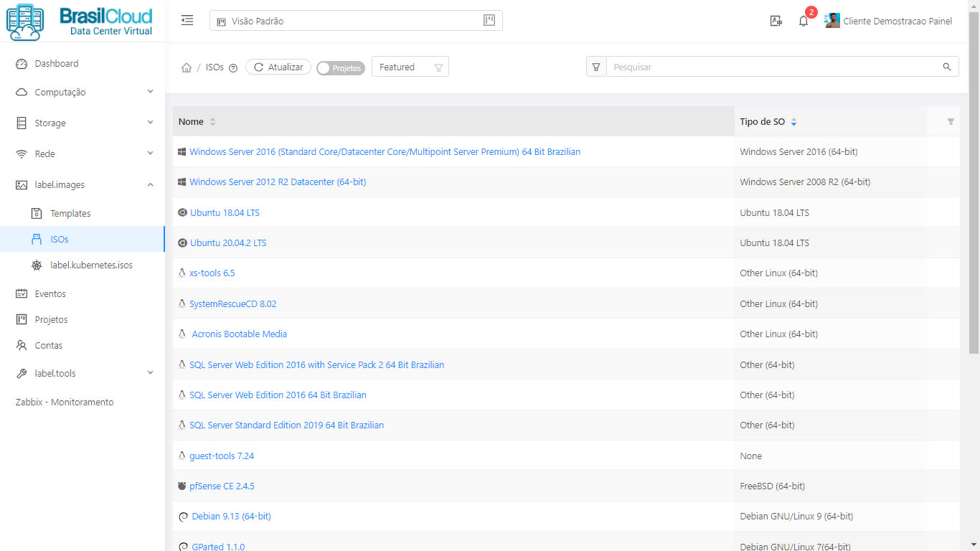
Task: Click the user avatar picture
Action: [832, 21]
